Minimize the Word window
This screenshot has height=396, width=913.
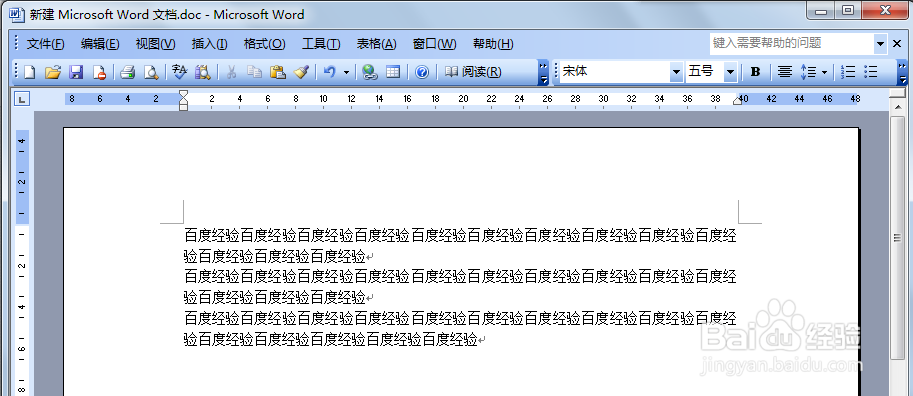point(822,10)
